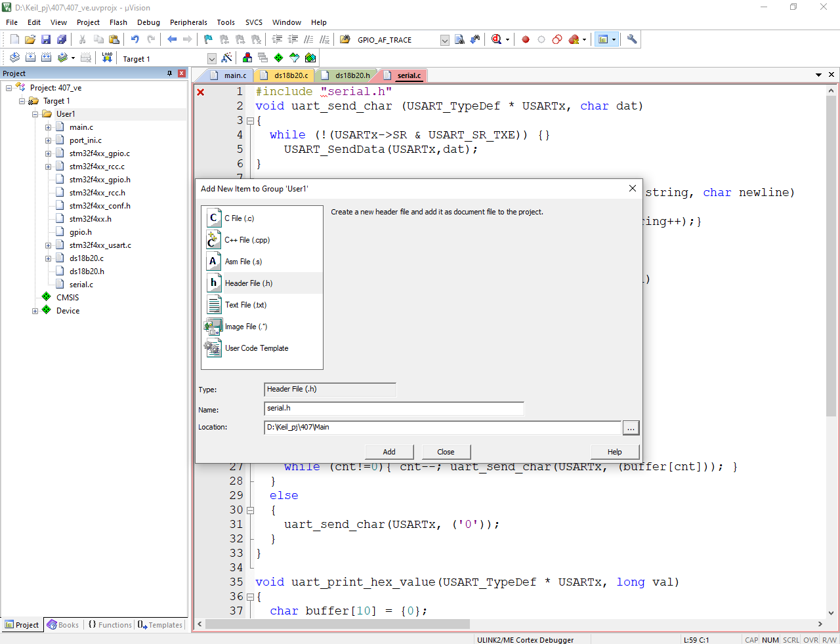Click the dialog's Close button
The width and height of the screenshot is (840, 644).
point(446,452)
